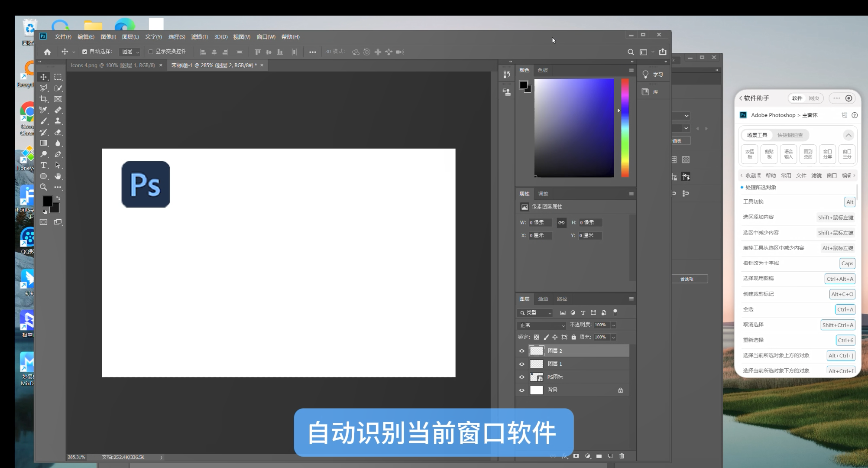Toggle the auto-select checkbox
The height and width of the screenshot is (468, 868).
85,52
